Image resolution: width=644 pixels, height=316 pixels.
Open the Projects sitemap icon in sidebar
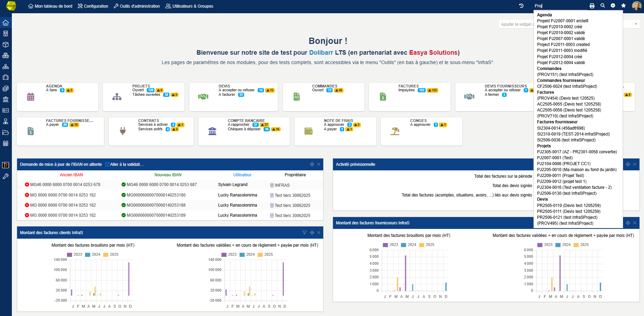pos(6,67)
